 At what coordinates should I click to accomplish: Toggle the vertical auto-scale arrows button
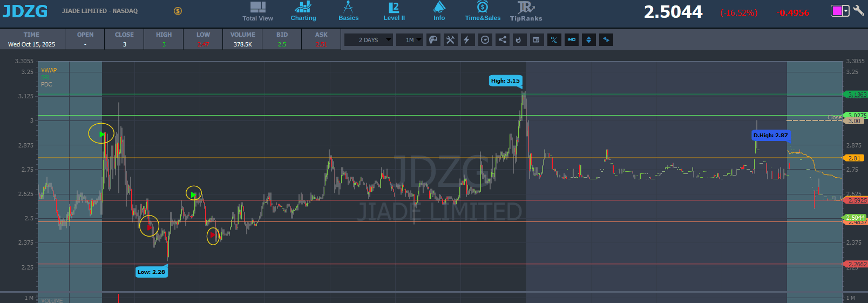(x=589, y=39)
